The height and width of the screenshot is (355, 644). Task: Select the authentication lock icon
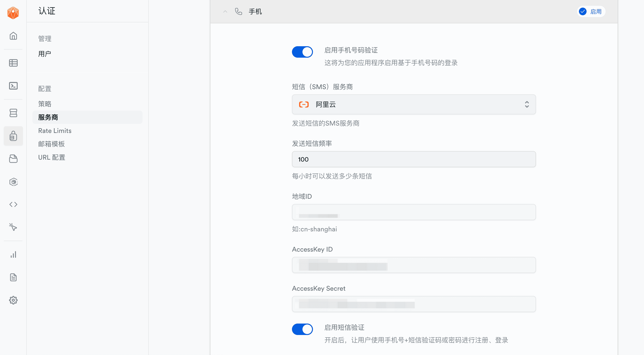pos(13,136)
